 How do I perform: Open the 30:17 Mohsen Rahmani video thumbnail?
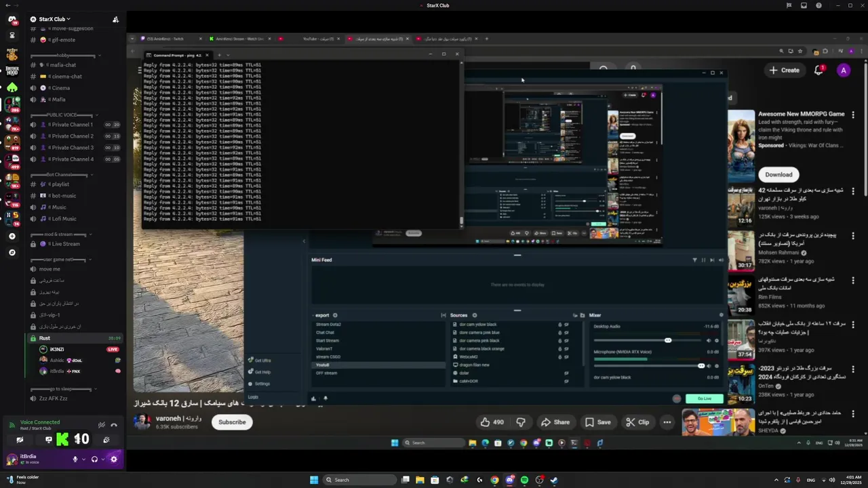[741, 250]
